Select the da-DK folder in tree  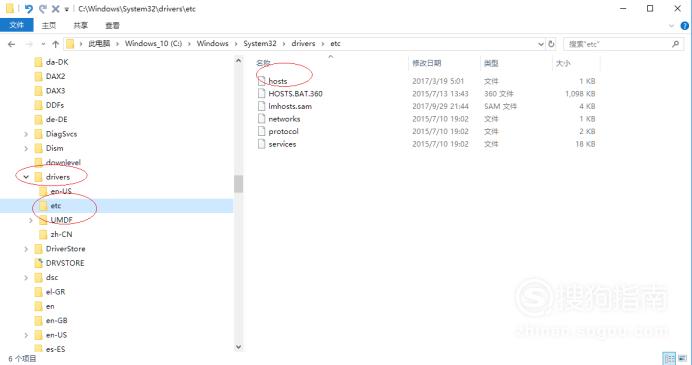57,62
